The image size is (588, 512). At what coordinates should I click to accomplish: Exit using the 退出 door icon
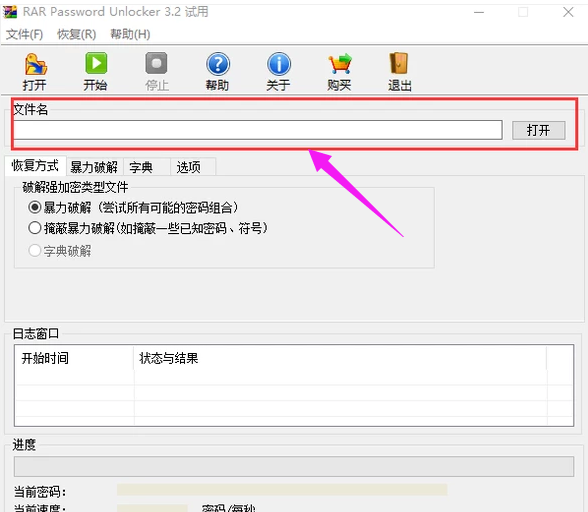[399, 63]
